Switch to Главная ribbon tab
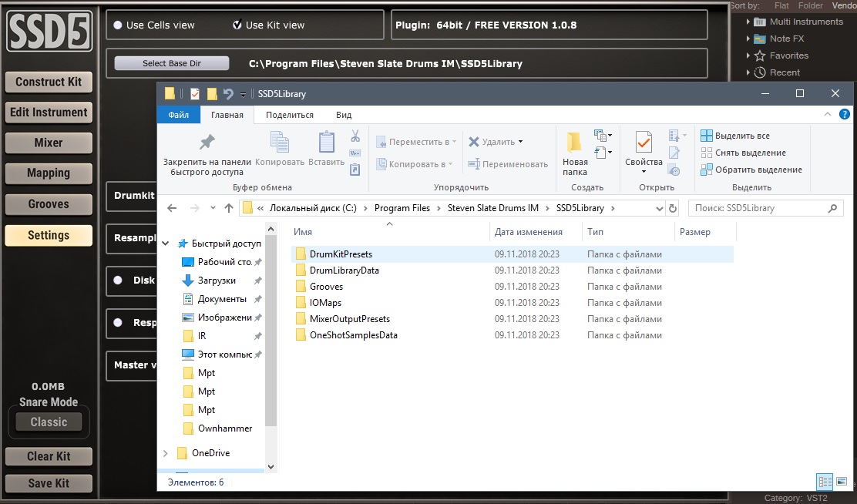This screenshot has width=857, height=504. tap(227, 115)
